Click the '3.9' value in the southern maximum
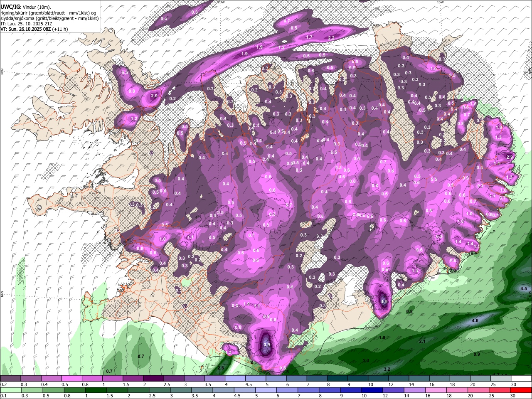Viewport: 532px width, 399px height. coord(267,345)
